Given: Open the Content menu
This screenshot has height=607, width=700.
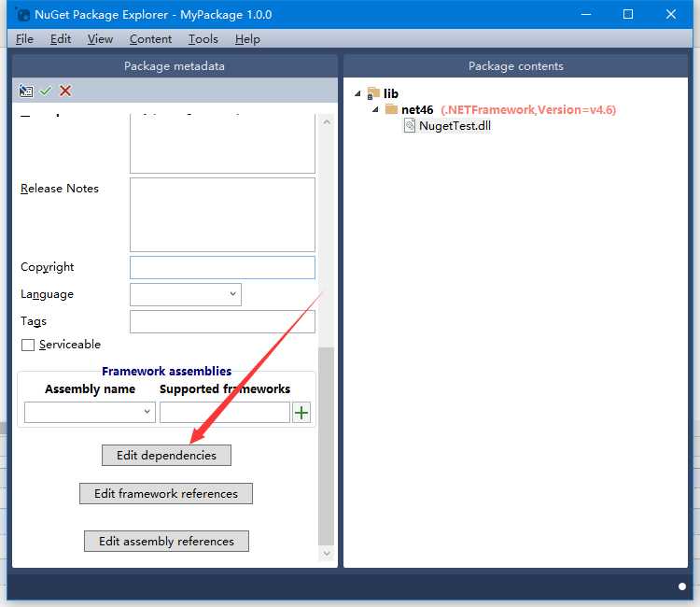Looking at the screenshot, I should tap(150, 39).
